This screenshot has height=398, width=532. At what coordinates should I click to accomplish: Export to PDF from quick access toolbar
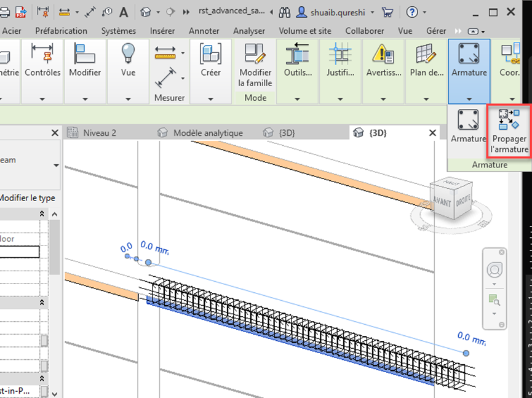20,12
